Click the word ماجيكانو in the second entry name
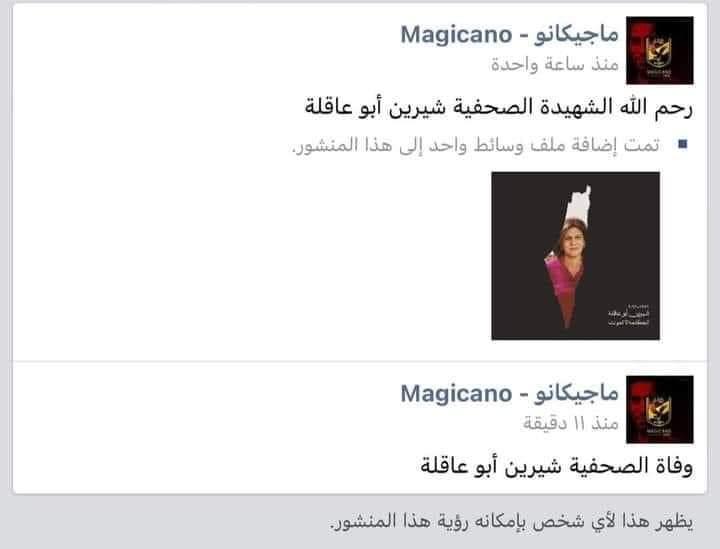Screen dimensions: 720x549 point(576,394)
